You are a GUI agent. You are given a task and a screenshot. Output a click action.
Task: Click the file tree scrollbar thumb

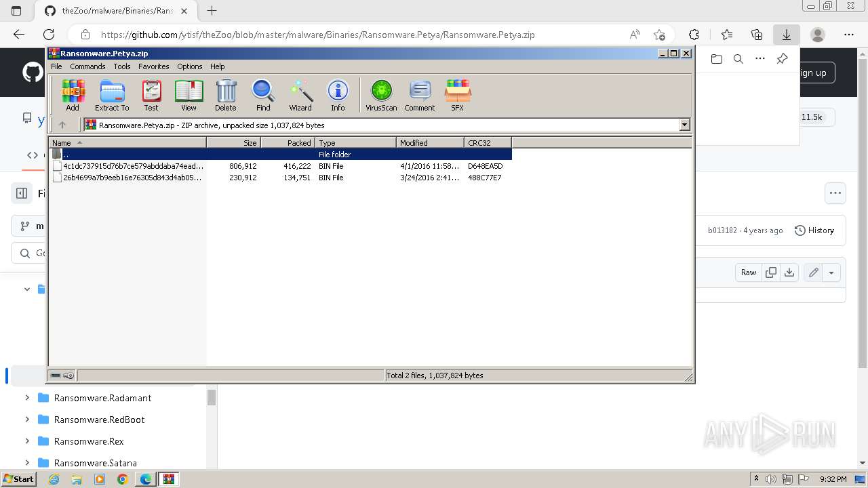click(x=212, y=397)
